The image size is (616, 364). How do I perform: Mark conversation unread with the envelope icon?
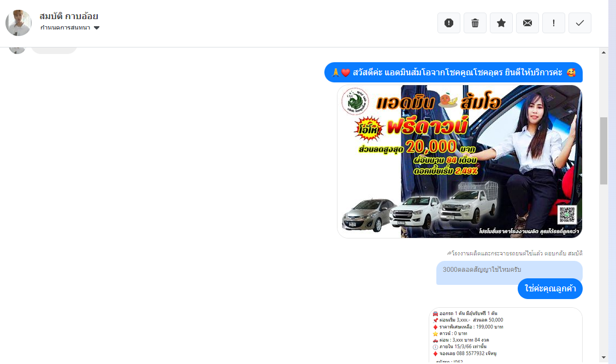[x=528, y=23]
